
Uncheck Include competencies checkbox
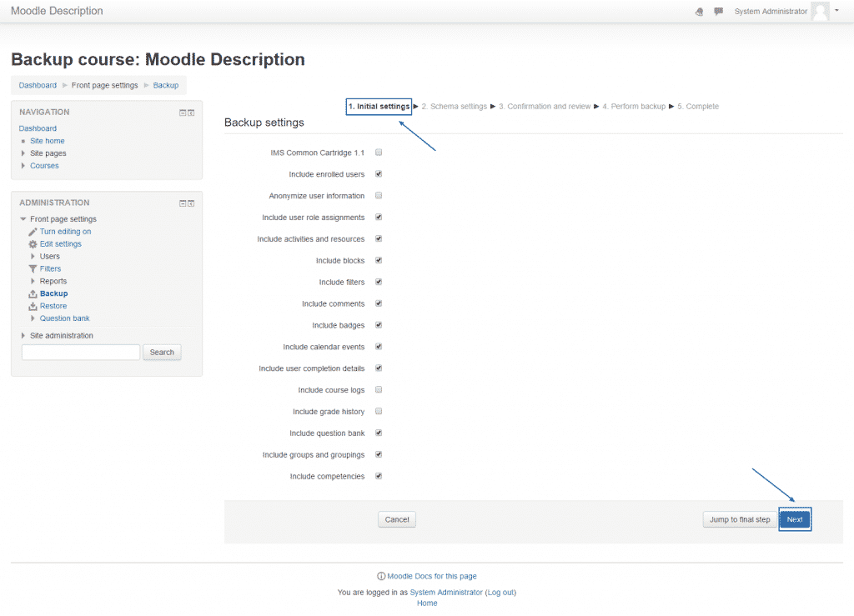[x=379, y=476]
